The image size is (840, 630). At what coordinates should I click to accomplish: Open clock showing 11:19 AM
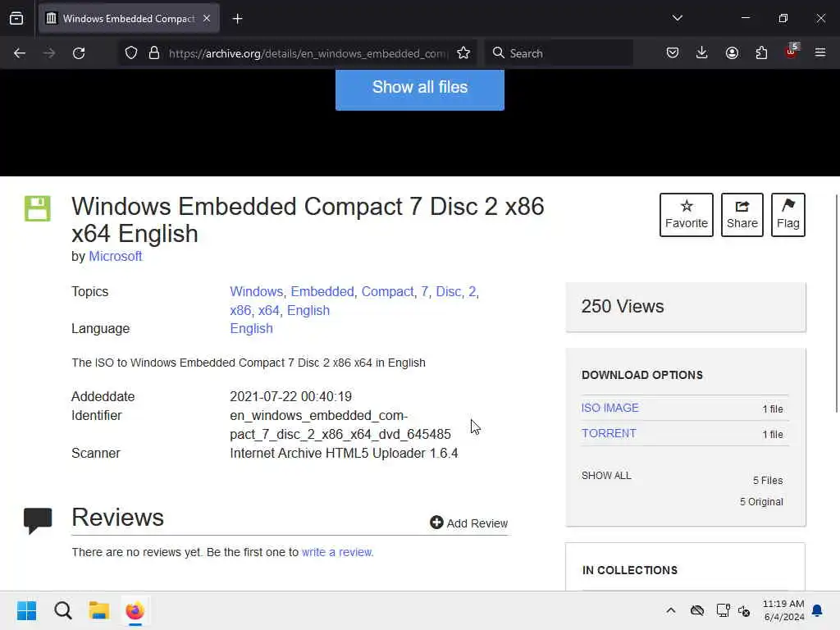tap(783, 610)
